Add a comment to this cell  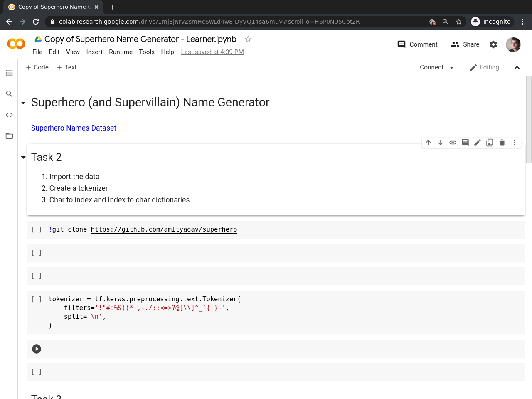[x=465, y=143]
